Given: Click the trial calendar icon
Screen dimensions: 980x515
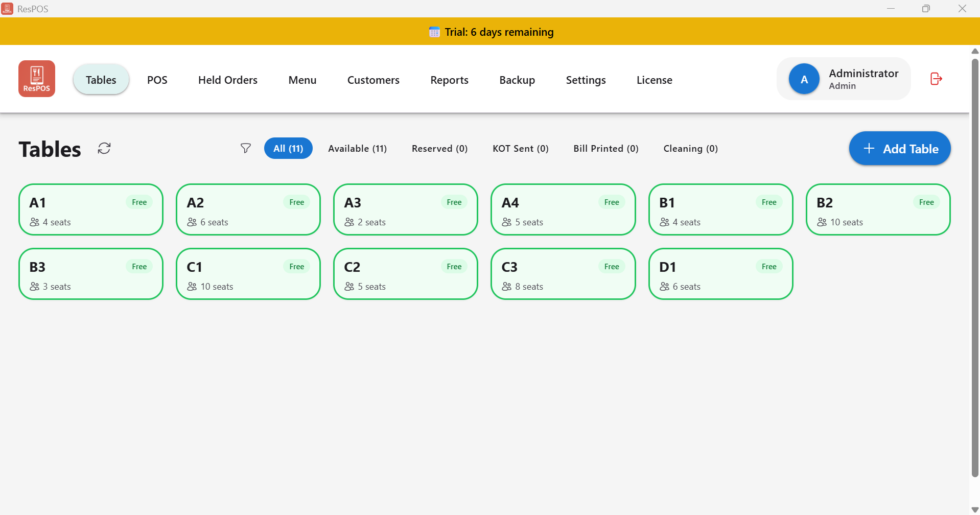Looking at the screenshot, I should click(434, 32).
